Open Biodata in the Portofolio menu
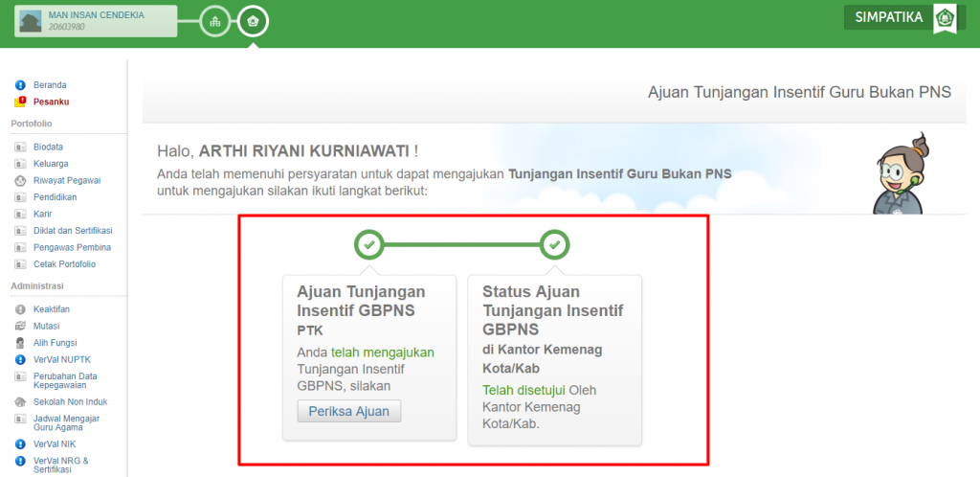Screen dimensions: 980x477 click(x=48, y=148)
